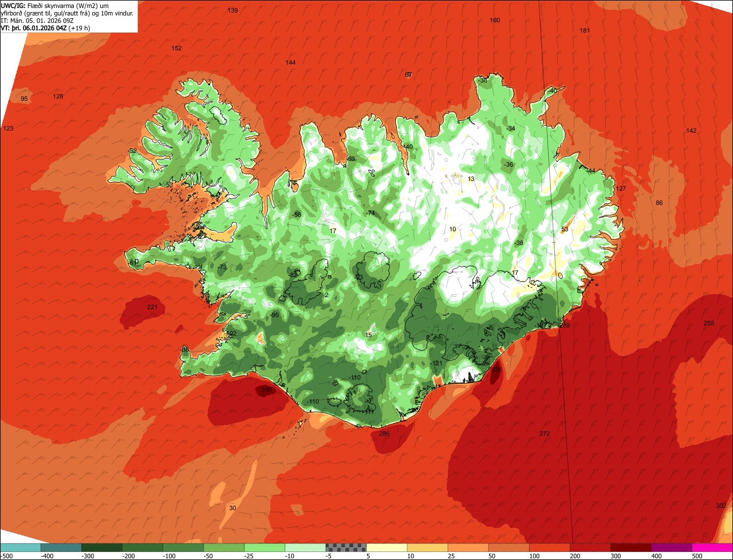The width and height of the screenshot is (733, 560).
Task: Click the flux value 160 over the northern sea
Action: [x=495, y=20]
